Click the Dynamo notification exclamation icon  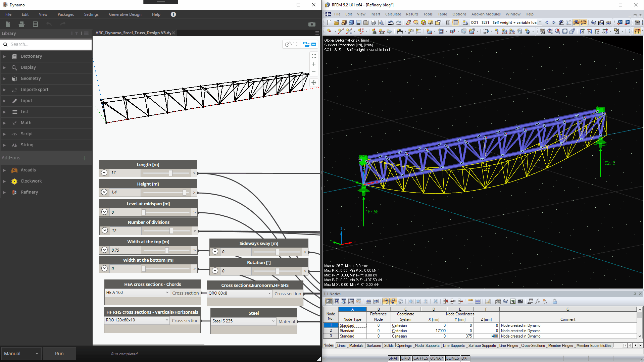pos(173,14)
